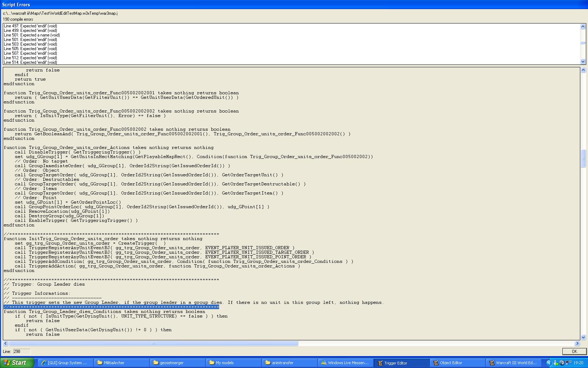This screenshot has width=588, height=368.
Task: Click the round "a" tray icon
Action: [562, 363]
